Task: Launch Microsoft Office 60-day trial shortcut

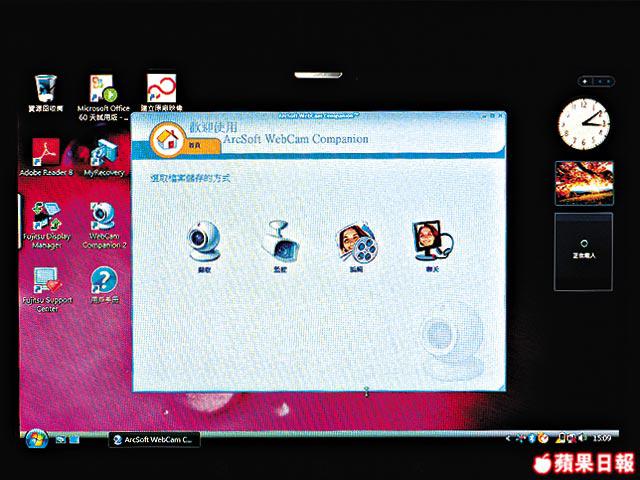Action: tap(103, 88)
